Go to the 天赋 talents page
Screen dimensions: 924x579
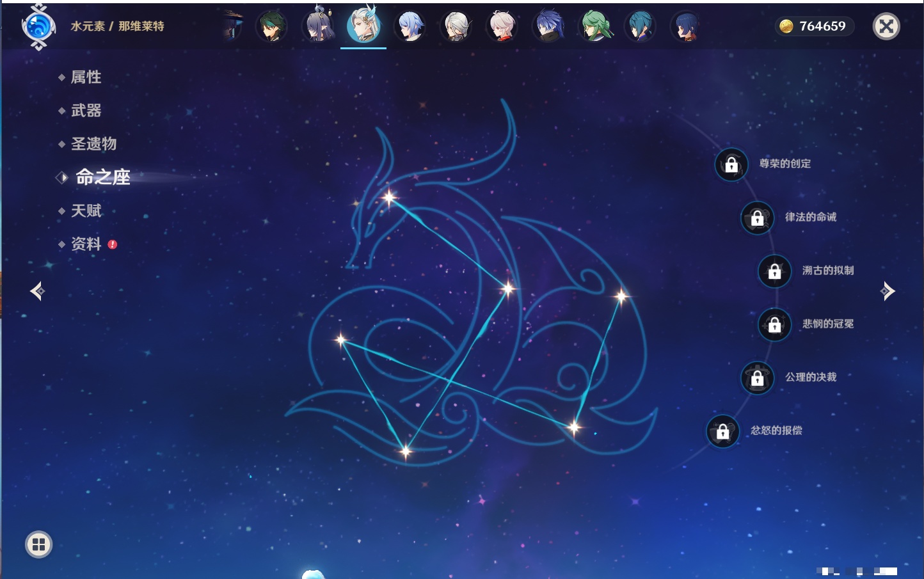pos(86,210)
